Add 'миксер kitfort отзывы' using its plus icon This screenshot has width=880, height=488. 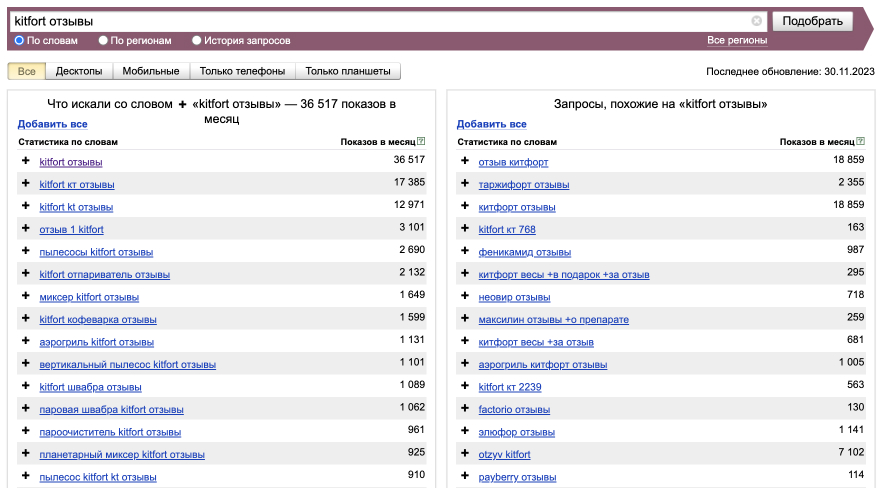pyautogui.click(x=25, y=296)
